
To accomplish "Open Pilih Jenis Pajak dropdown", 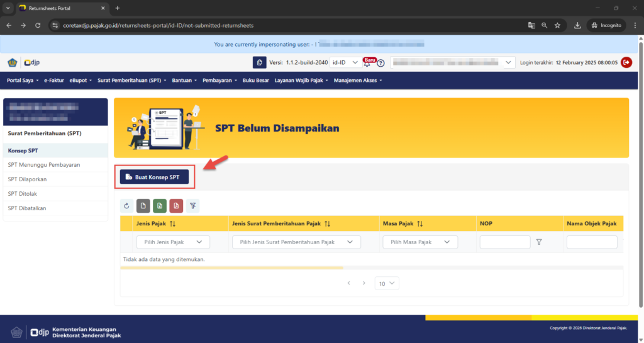I will [x=173, y=242].
